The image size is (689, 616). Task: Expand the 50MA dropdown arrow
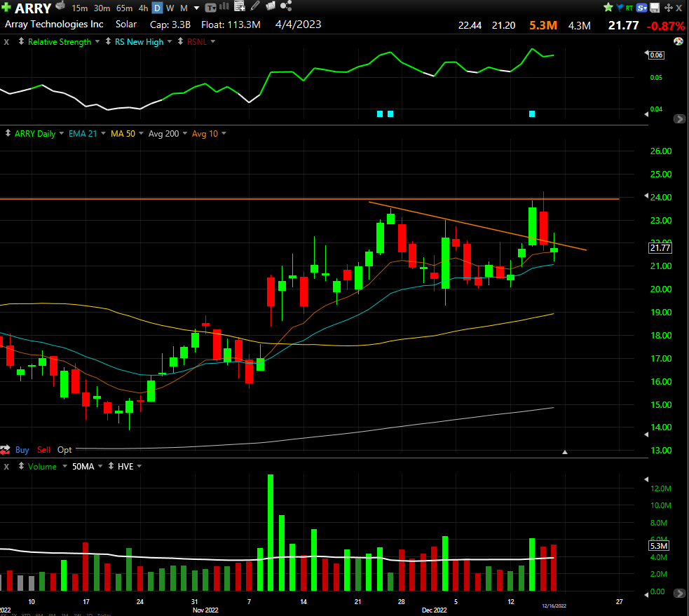click(100, 466)
